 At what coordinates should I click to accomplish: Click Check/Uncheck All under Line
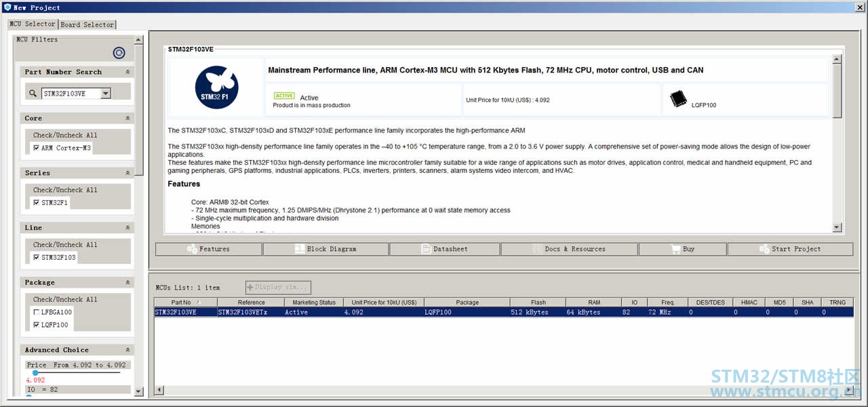pos(65,245)
